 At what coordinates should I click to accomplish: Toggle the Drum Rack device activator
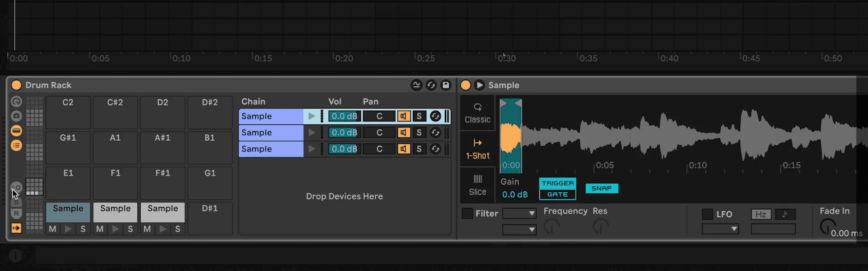(x=16, y=85)
